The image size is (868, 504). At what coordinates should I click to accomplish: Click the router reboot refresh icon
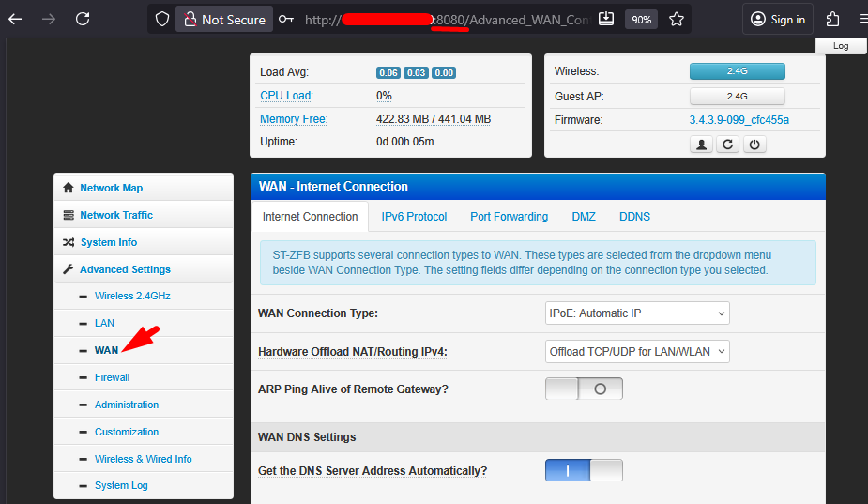point(726,145)
